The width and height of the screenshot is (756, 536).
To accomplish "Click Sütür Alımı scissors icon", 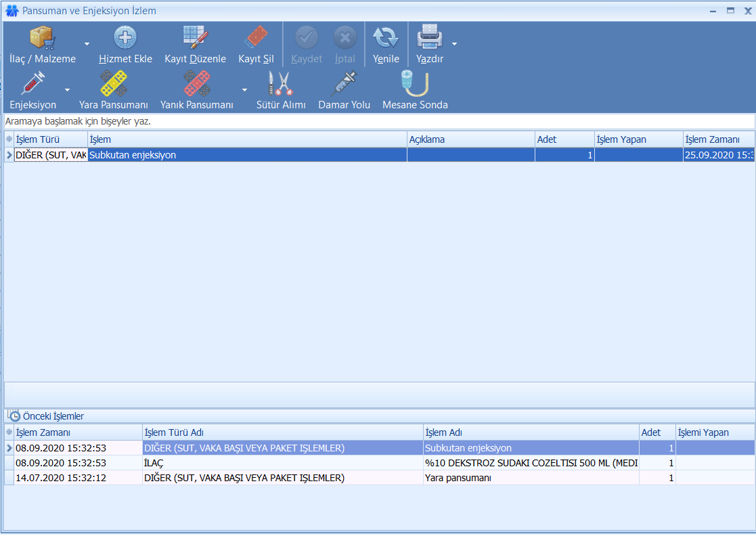I will click(x=281, y=85).
